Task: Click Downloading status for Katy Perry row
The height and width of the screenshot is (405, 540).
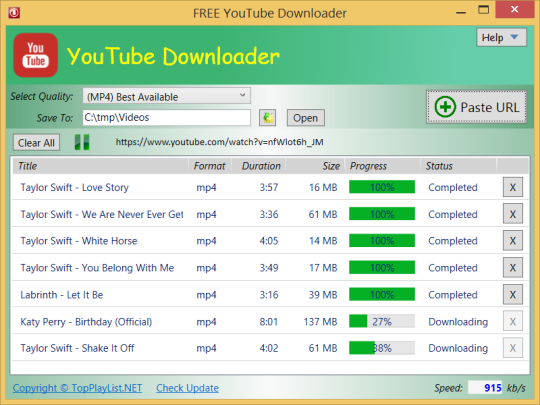Action: pyautogui.click(x=458, y=322)
